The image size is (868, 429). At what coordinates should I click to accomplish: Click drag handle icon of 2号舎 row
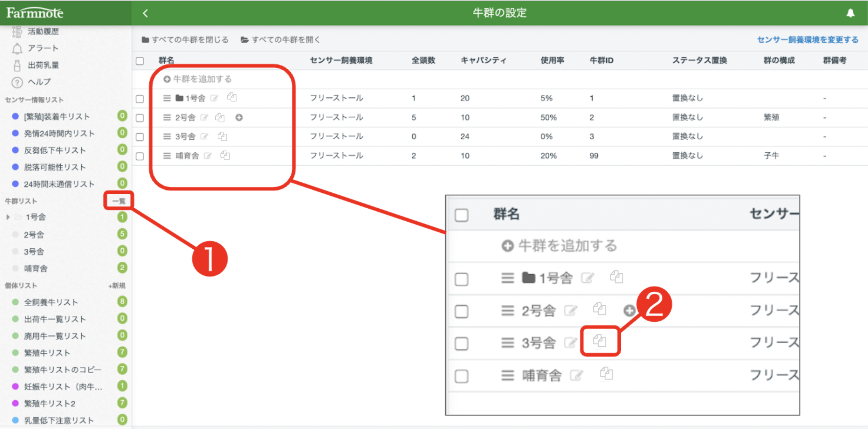point(167,117)
